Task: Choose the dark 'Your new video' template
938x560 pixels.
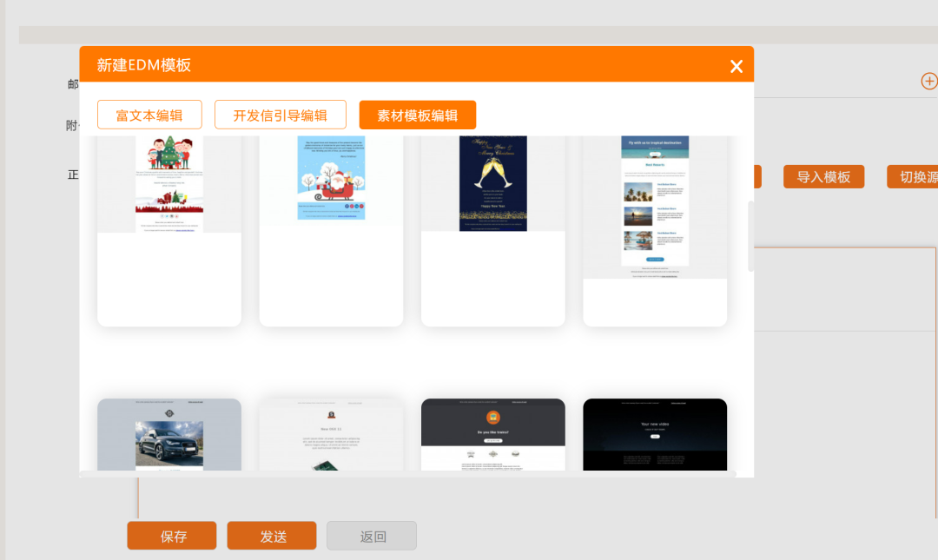Action: (x=655, y=434)
